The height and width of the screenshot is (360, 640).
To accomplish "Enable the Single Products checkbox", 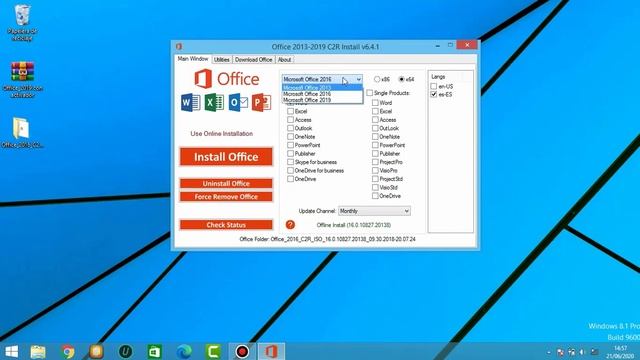I will 370,93.
